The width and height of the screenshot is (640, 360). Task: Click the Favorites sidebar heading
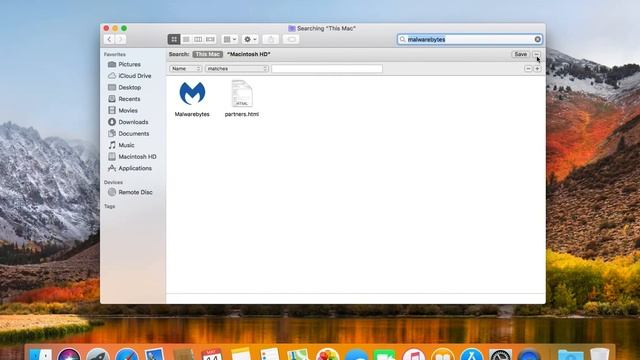[115, 54]
